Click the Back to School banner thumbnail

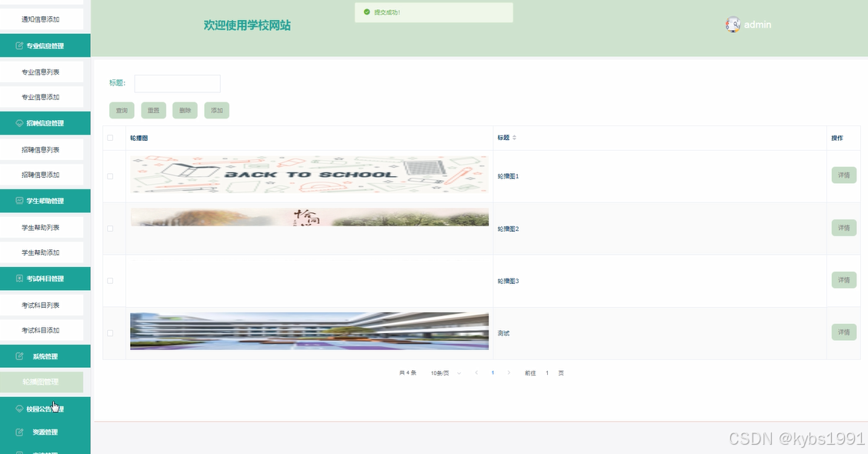309,175
